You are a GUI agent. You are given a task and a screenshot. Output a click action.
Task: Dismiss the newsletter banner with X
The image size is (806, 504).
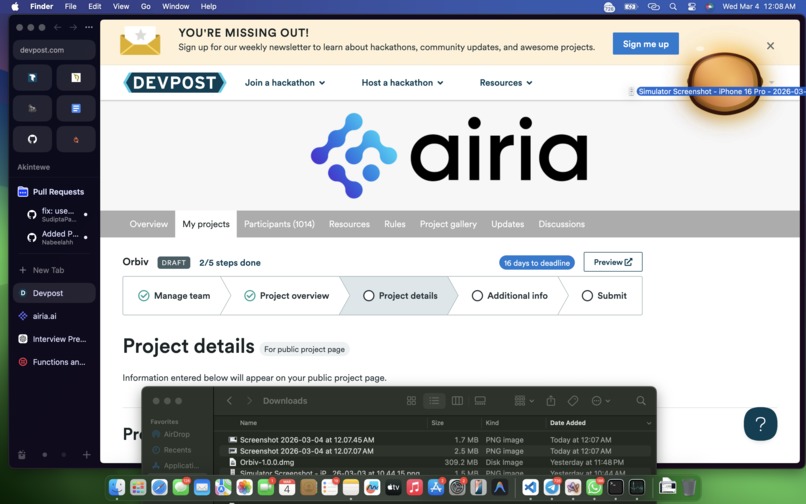(x=770, y=46)
